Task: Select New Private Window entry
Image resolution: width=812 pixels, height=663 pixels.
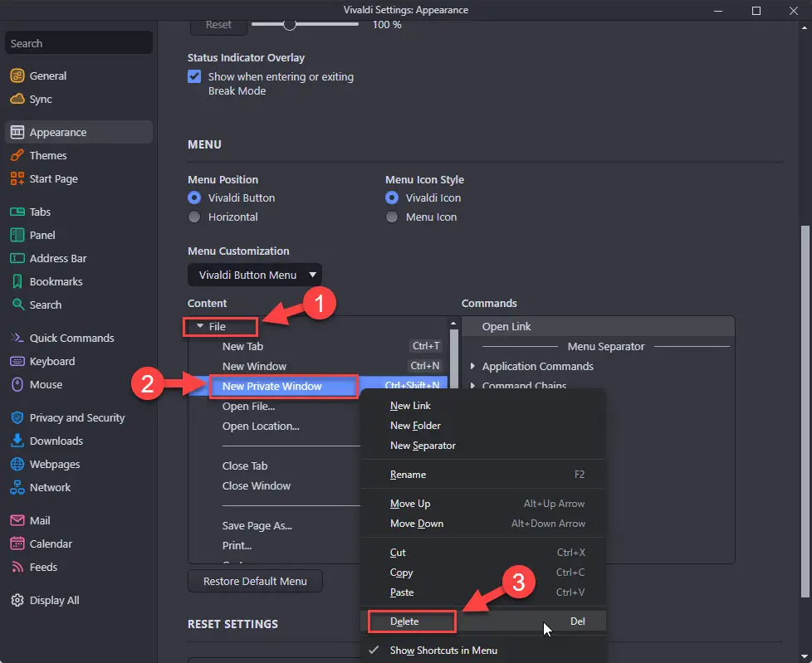Action: click(318, 386)
